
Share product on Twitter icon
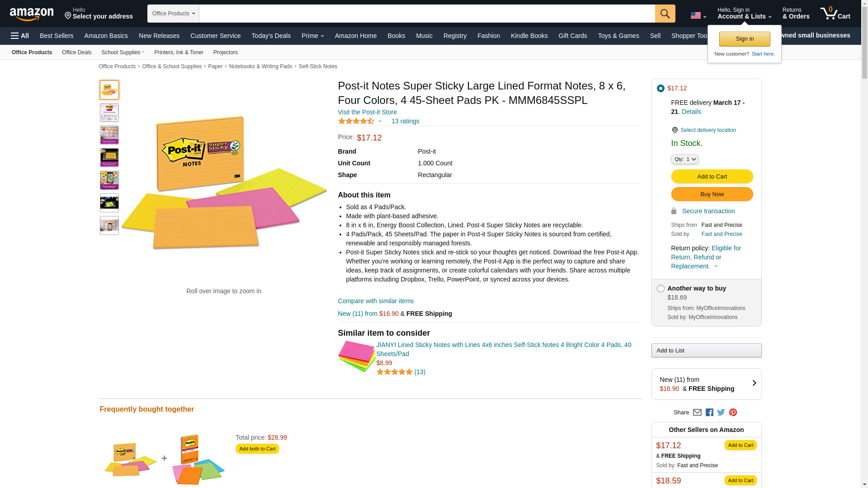coord(721,413)
